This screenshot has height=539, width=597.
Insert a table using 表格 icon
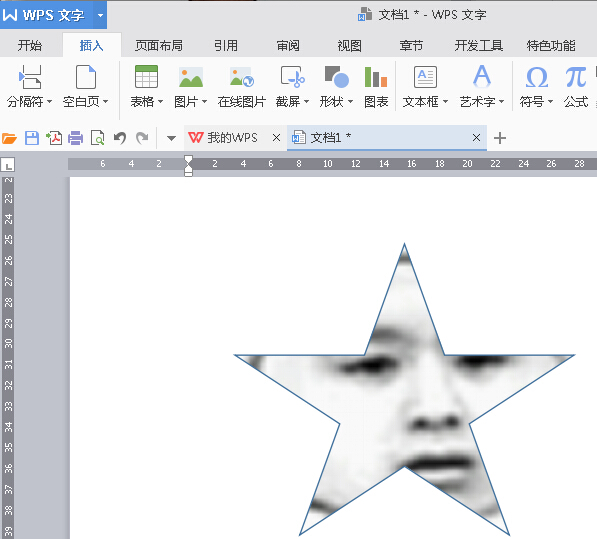pyautogui.click(x=147, y=77)
